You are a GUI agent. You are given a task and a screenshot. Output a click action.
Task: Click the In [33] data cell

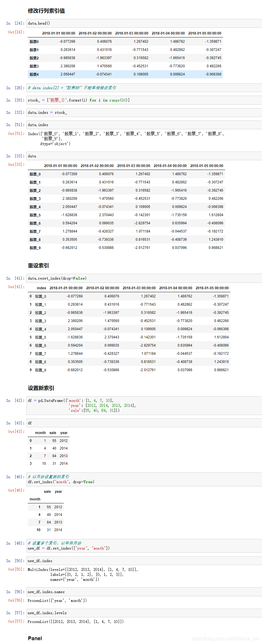point(144,156)
